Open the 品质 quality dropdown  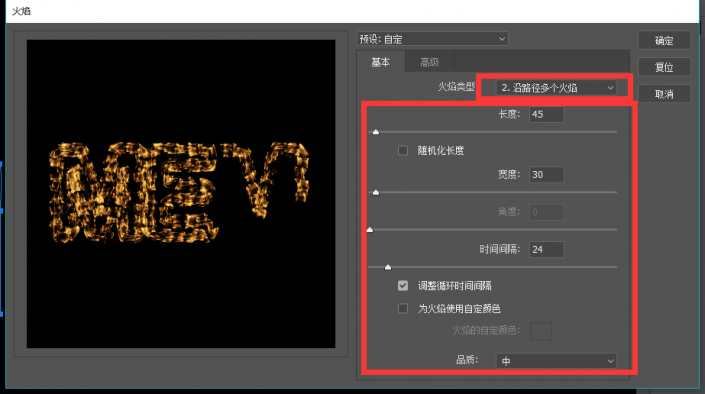tap(556, 361)
